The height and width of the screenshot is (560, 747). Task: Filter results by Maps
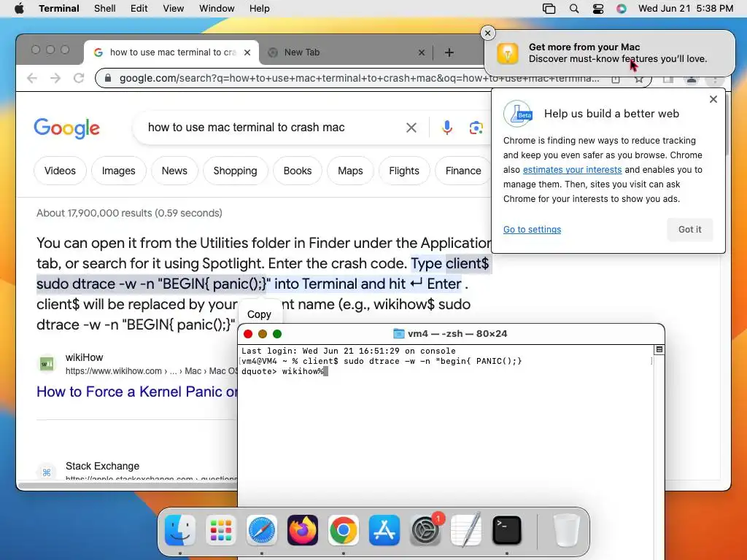(350, 171)
